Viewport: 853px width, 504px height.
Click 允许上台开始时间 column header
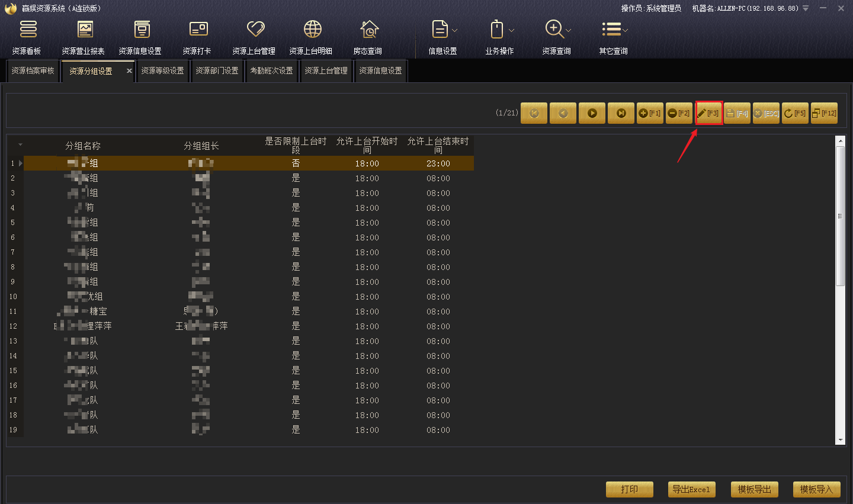click(x=367, y=146)
